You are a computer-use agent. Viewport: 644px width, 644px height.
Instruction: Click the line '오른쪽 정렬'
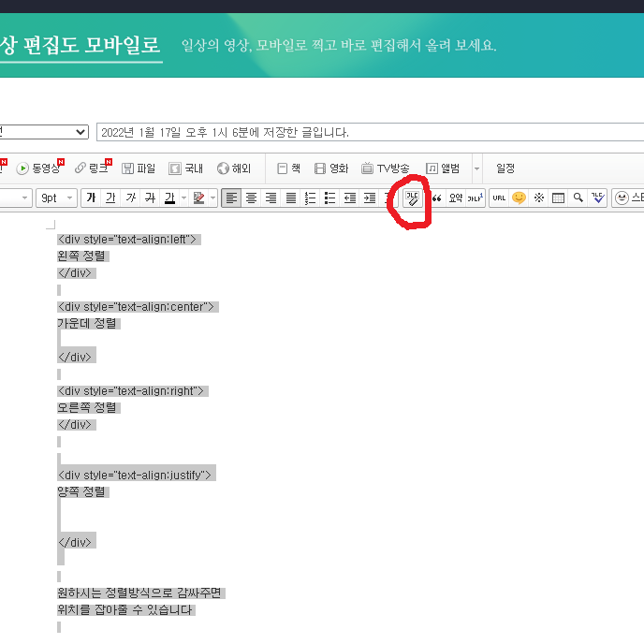(88, 407)
